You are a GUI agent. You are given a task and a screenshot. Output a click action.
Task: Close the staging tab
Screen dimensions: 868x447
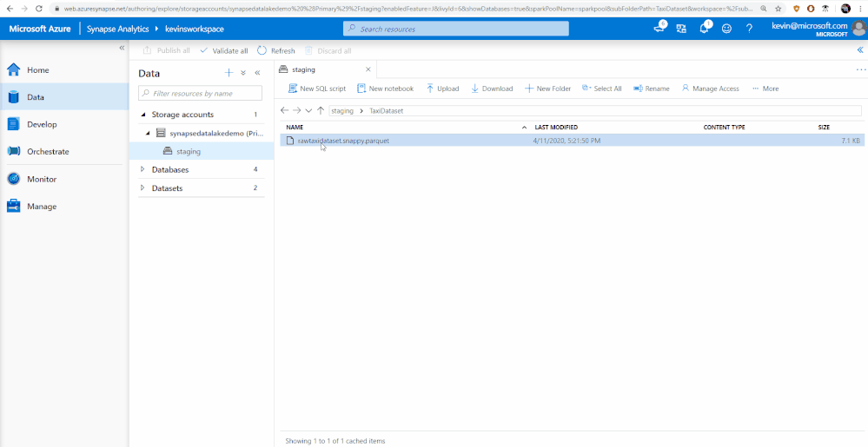click(368, 69)
